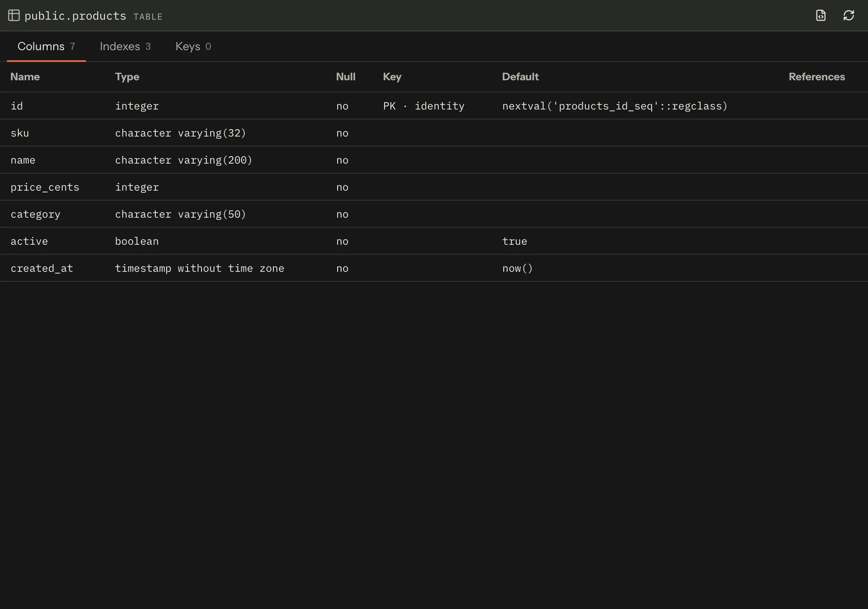Click the character varying(32) type cell
This screenshot has width=868, height=609.
[181, 133]
